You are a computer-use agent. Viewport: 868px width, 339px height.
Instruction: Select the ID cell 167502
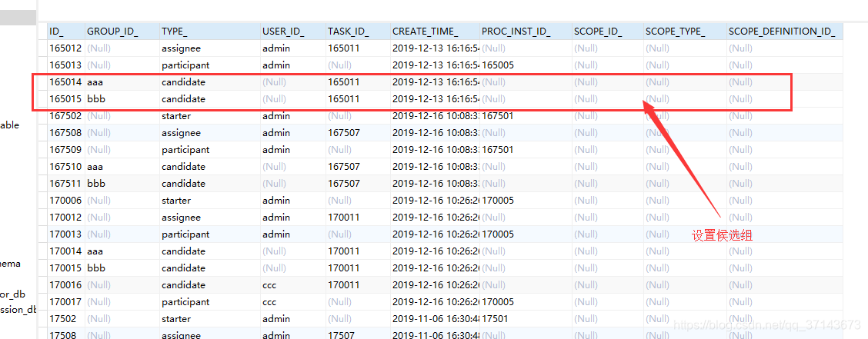66,116
